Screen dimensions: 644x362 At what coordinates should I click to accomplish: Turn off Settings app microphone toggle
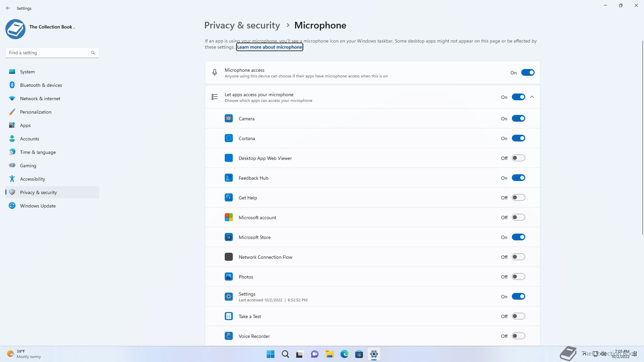[x=518, y=296]
